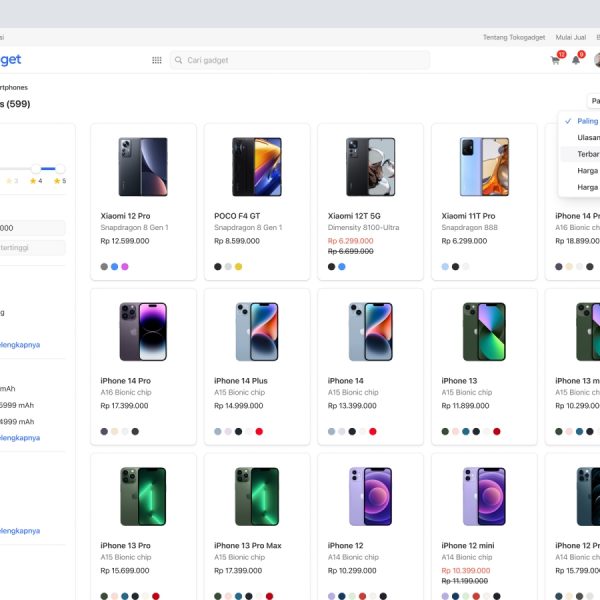Open Tentang Tokogadget link

pos(514,37)
